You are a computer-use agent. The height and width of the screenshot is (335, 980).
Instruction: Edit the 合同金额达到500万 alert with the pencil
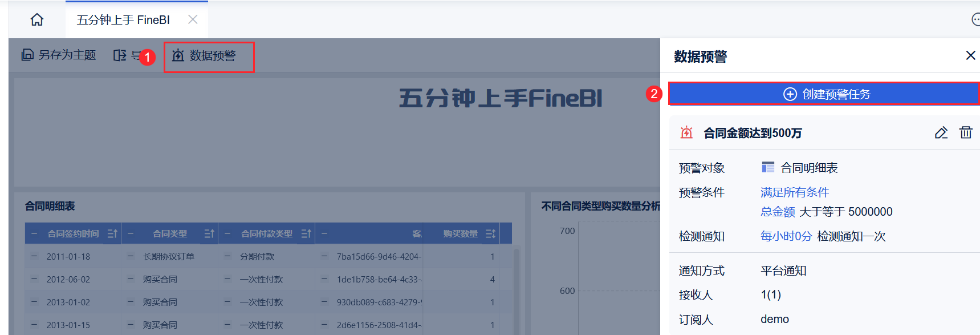[x=941, y=133]
